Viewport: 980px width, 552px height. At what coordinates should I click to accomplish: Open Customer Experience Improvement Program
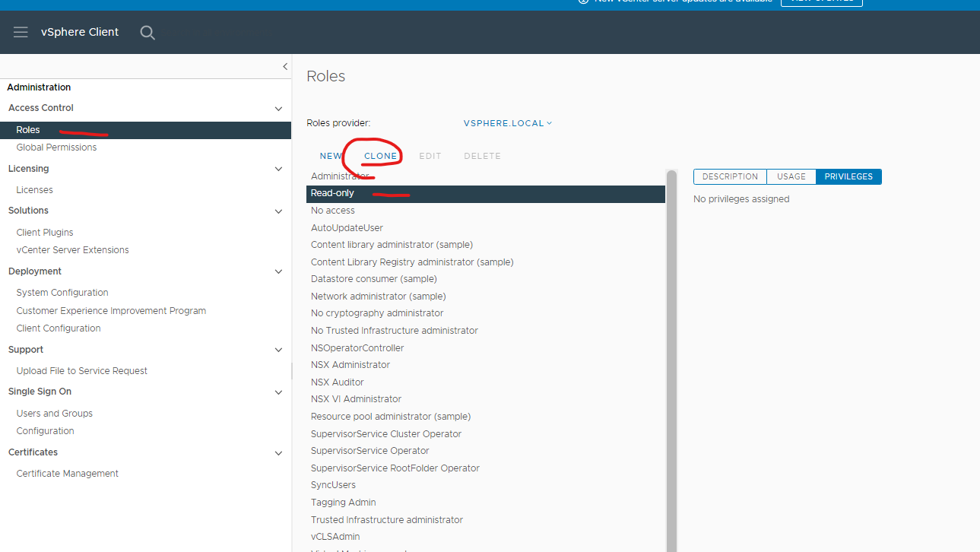click(x=111, y=311)
